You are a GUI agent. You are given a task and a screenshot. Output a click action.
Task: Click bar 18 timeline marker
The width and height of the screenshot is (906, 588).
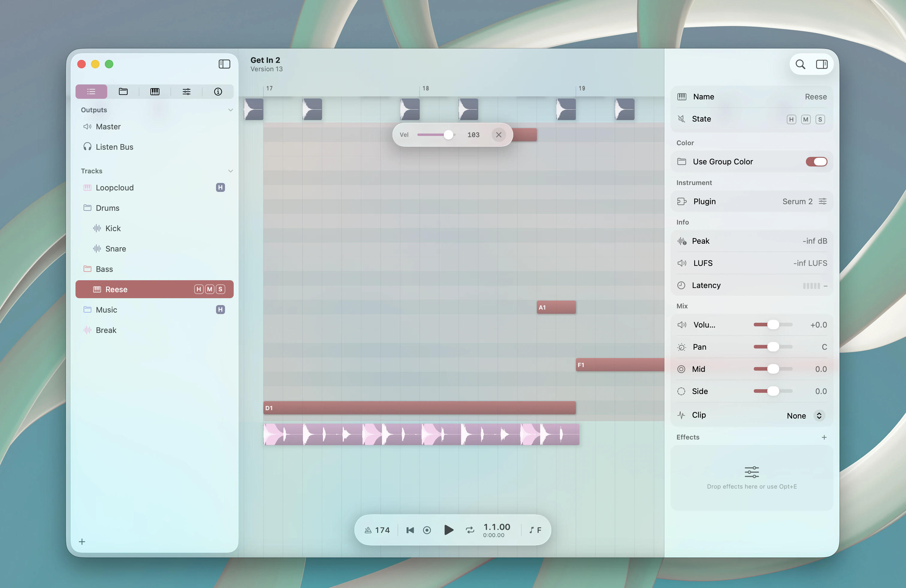pyautogui.click(x=426, y=88)
